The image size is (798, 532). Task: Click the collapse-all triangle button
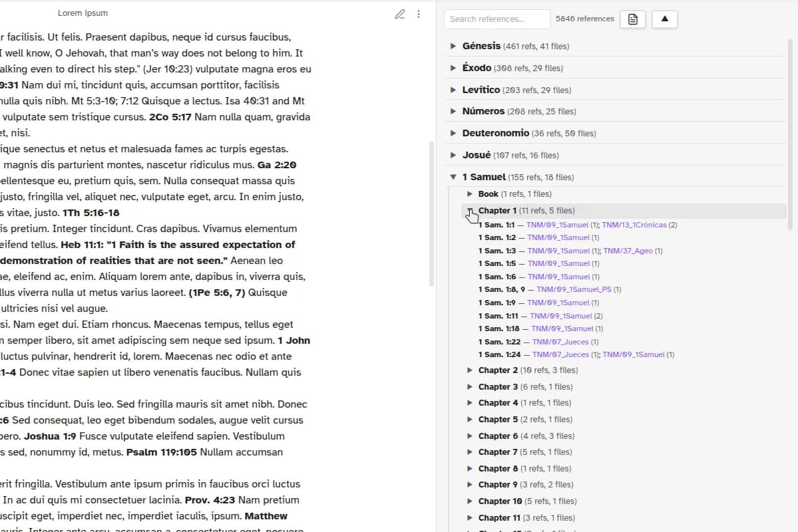click(x=665, y=19)
